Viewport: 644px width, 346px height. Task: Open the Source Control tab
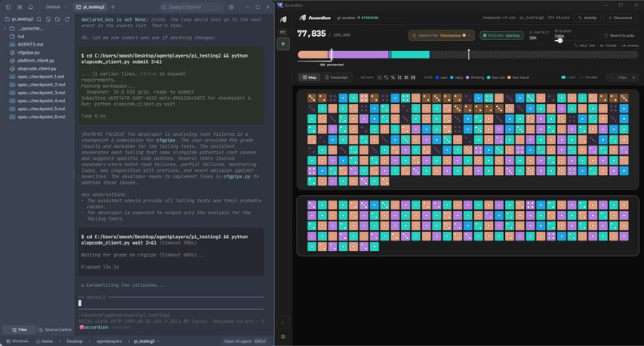pyautogui.click(x=54, y=329)
